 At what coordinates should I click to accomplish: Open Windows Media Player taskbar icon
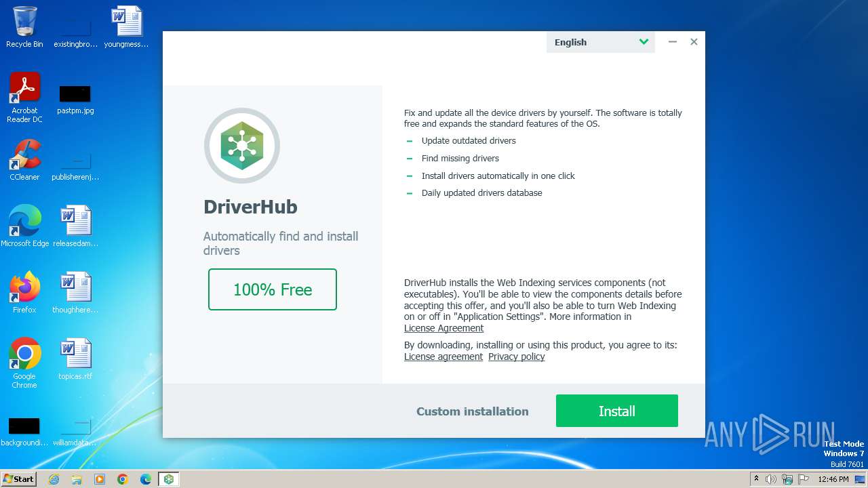click(x=100, y=479)
